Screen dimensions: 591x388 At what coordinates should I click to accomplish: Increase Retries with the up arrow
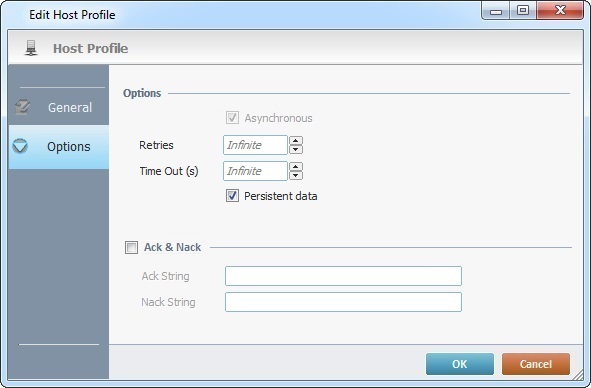pos(296,141)
